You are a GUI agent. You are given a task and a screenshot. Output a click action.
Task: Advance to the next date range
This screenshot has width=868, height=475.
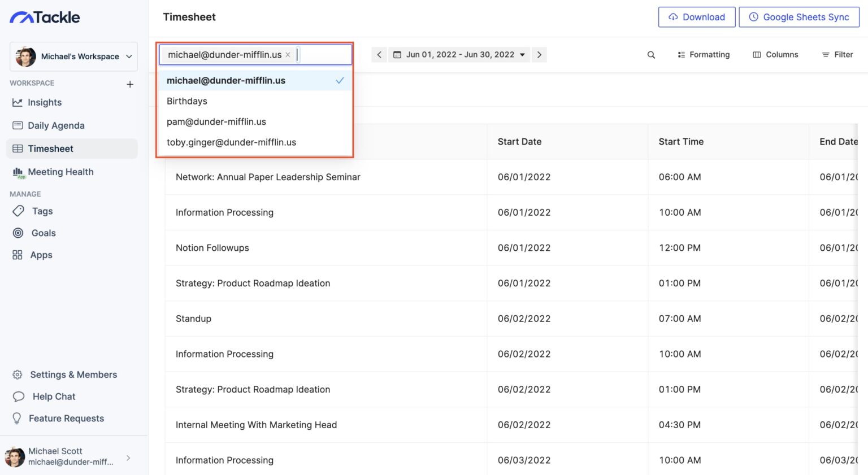pyautogui.click(x=539, y=54)
